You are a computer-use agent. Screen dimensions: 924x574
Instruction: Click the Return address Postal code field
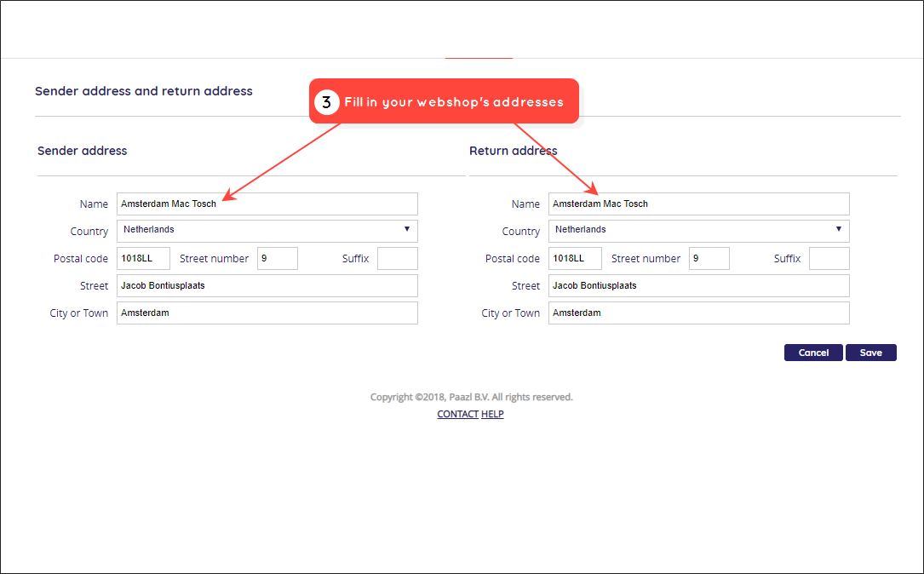tap(575, 259)
